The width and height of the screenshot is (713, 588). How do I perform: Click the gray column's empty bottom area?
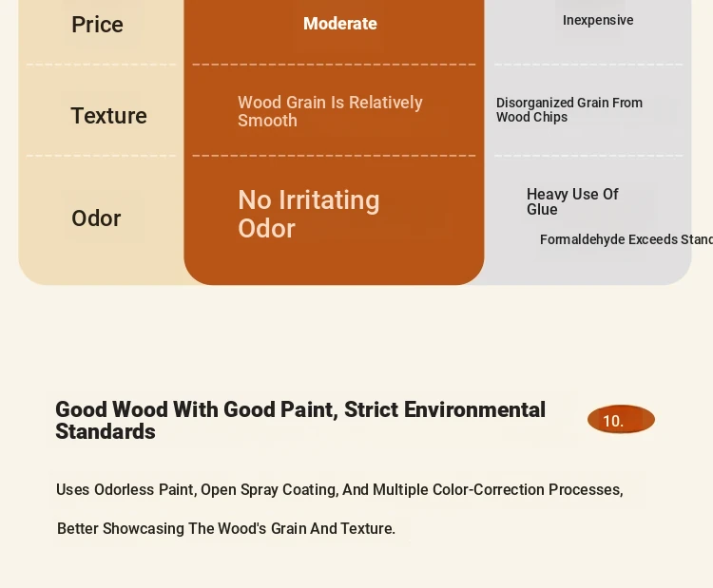[588, 268]
